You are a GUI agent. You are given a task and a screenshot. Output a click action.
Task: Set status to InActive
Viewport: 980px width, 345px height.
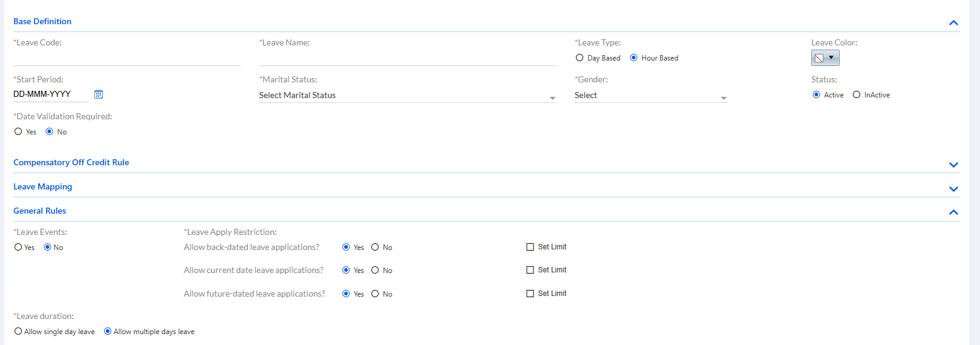[x=857, y=94]
